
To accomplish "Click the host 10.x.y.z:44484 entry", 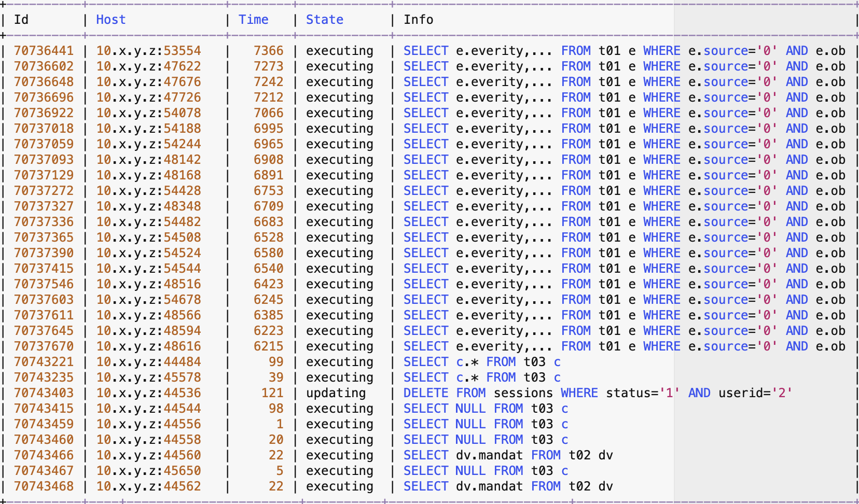I will [149, 361].
